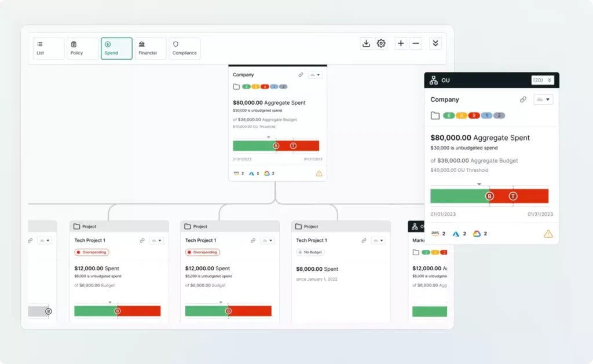Click the AWS icon on the Company card

pos(236,172)
